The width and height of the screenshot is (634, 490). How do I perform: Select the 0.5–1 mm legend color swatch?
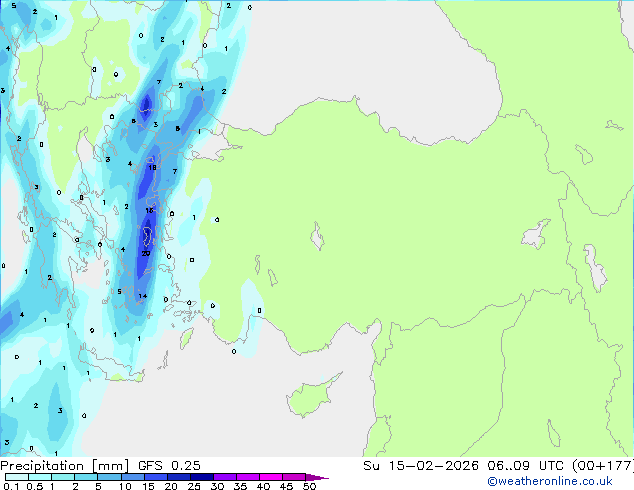click(x=40, y=477)
